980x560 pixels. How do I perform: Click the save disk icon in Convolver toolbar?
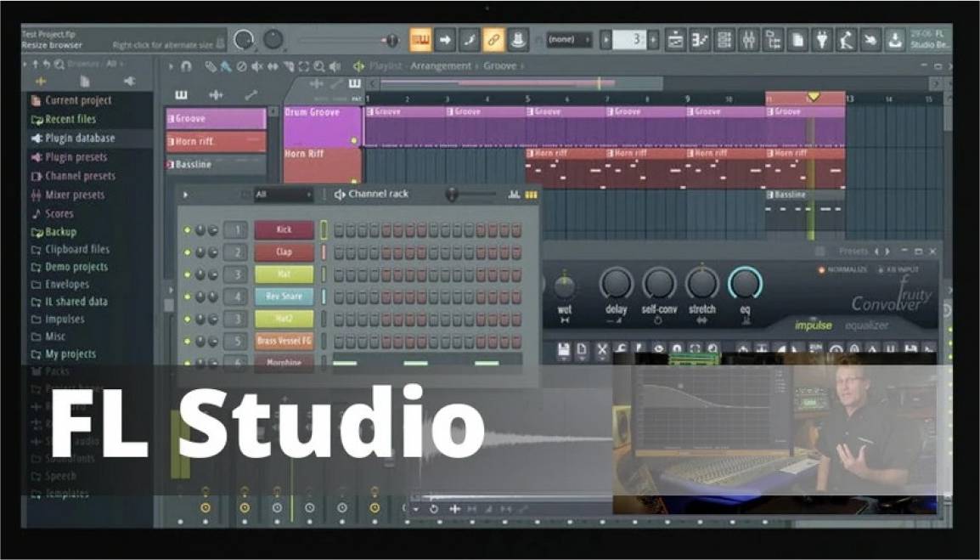click(x=564, y=350)
